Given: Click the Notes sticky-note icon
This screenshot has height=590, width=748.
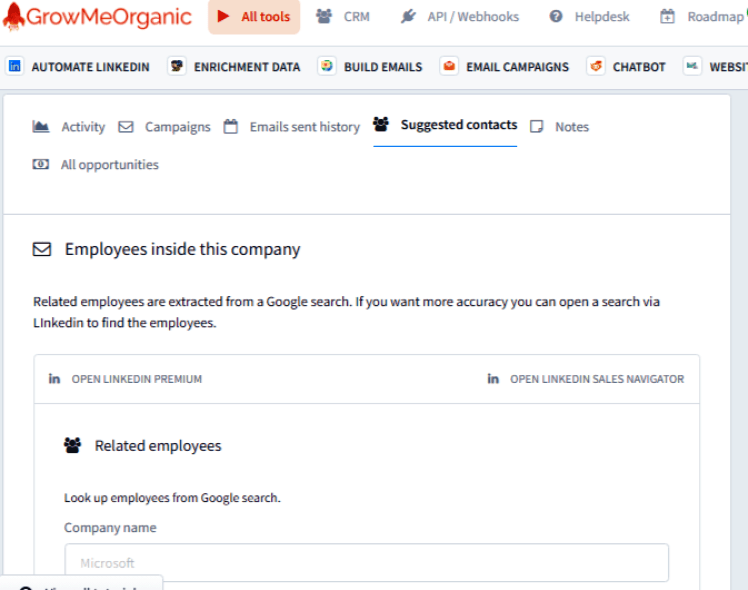Looking at the screenshot, I should 537,127.
